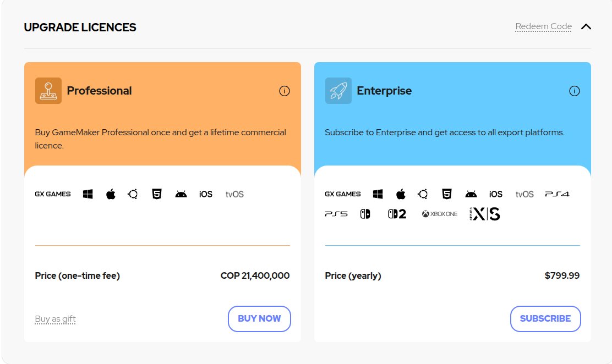Open the Redeem Code link
This screenshot has height=364, width=612.
[x=543, y=26]
